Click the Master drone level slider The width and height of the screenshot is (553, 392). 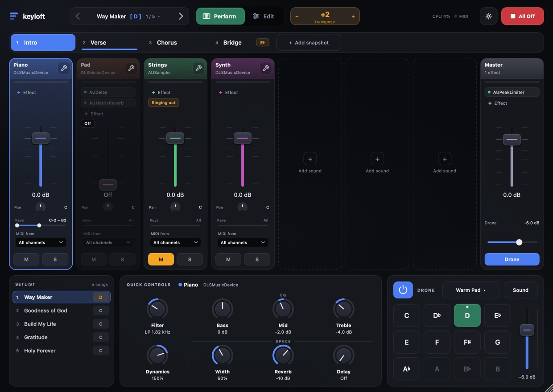pyautogui.click(x=512, y=242)
